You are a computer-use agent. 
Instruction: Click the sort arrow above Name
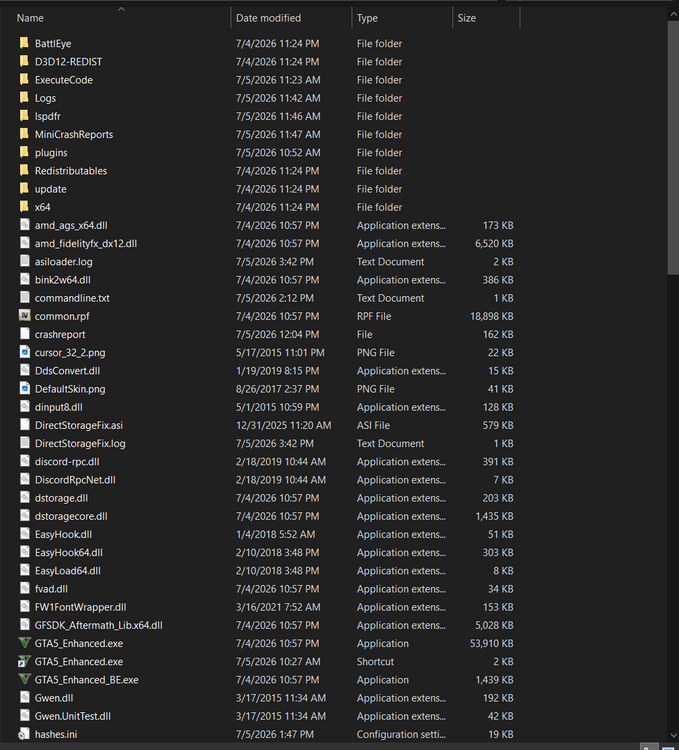pyautogui.click(x=121, y=9)
